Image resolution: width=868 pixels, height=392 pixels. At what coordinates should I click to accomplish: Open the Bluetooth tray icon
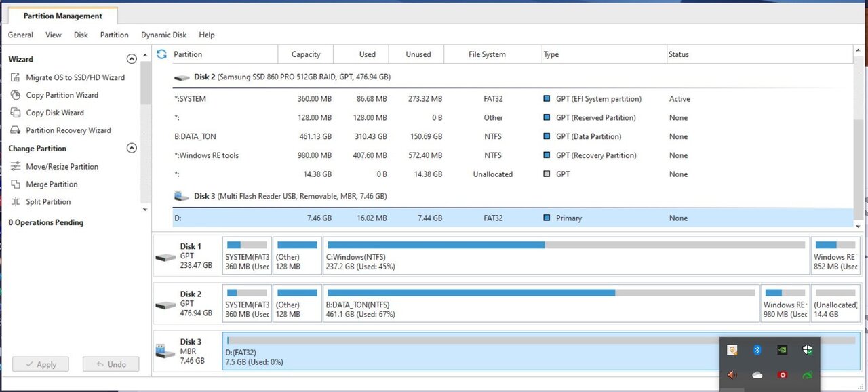pos(758,350)
